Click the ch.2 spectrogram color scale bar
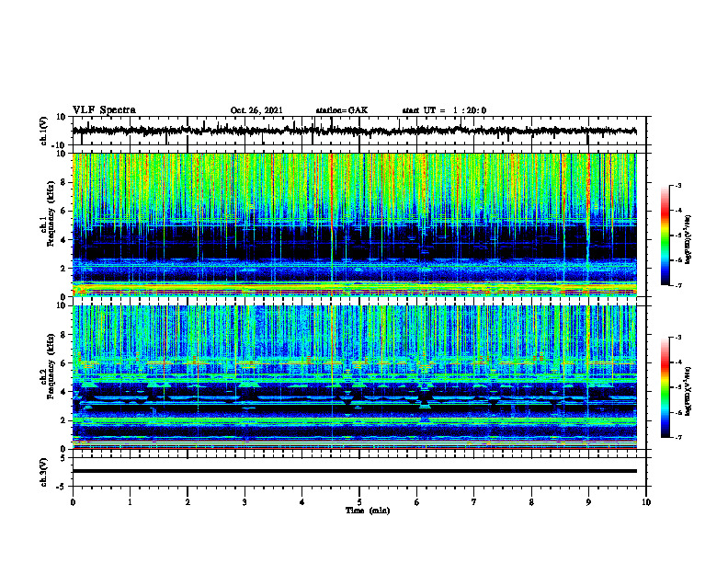The height and width of the screenshot is (563, 728). click(x=665, y=387)
